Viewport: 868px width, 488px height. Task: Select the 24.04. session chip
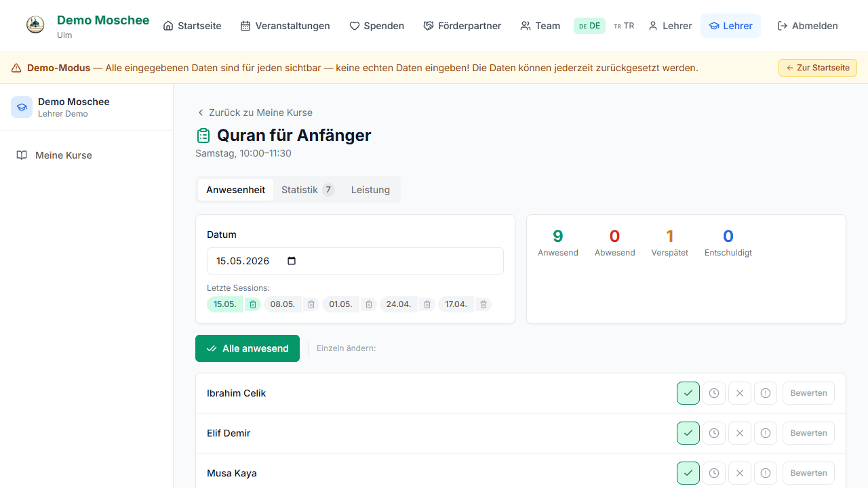(x=399, y=304)
